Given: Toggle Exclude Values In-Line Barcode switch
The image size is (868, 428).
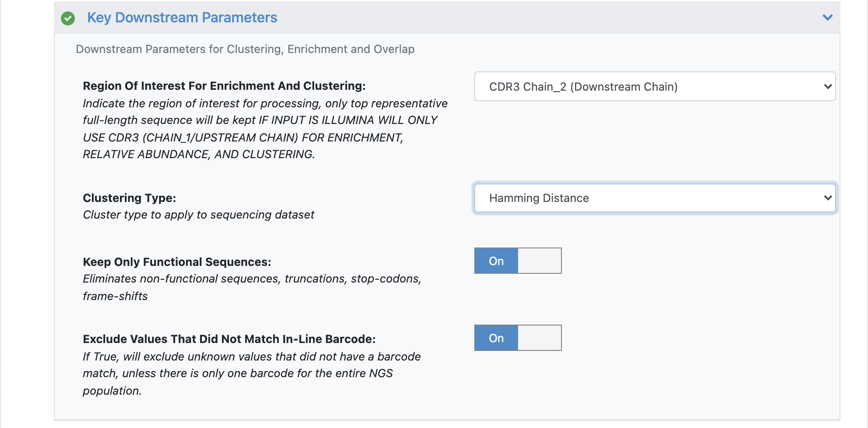Looking at the screenshot, I should pos(518,338).
